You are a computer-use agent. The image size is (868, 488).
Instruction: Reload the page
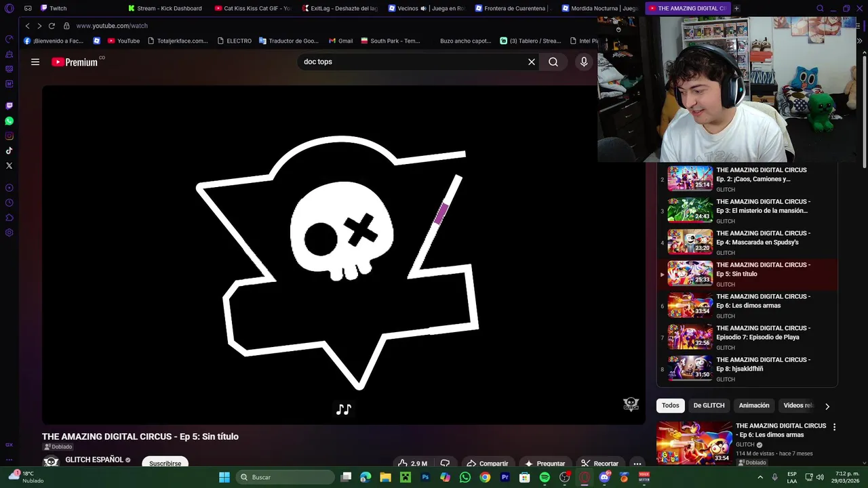tap(52, 26)
